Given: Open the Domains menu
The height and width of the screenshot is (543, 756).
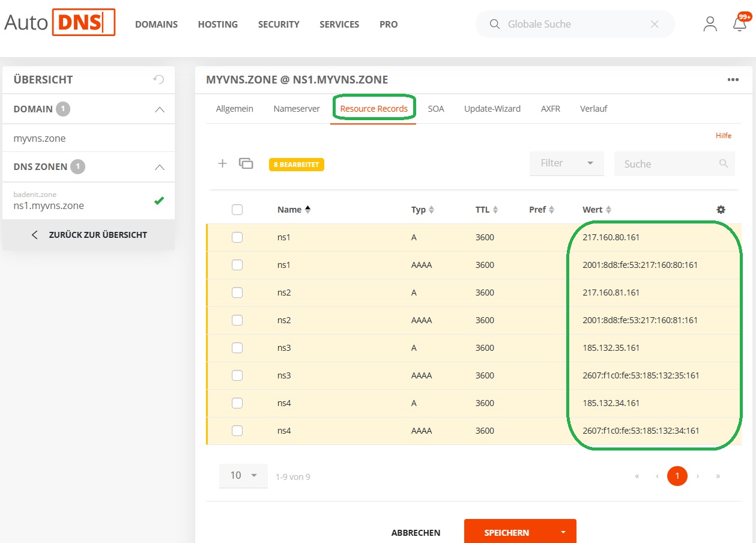Looking at the screenshot, I should (x=156, y=25).
